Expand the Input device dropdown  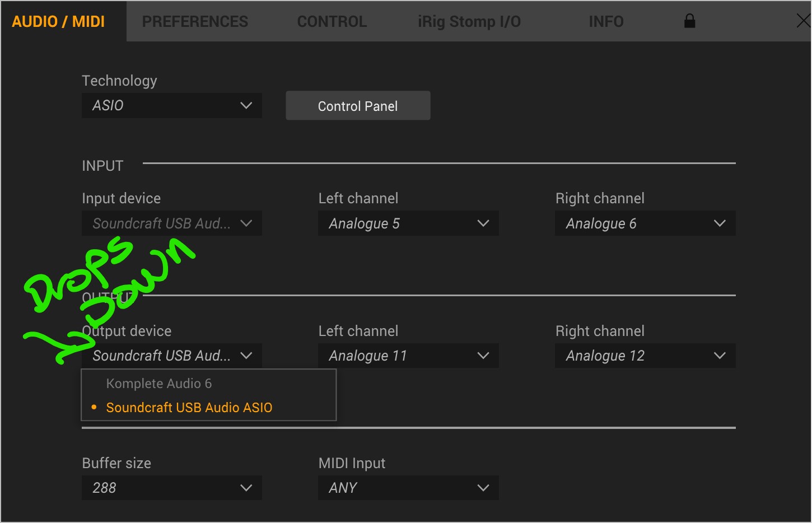[x=171, y=223]
